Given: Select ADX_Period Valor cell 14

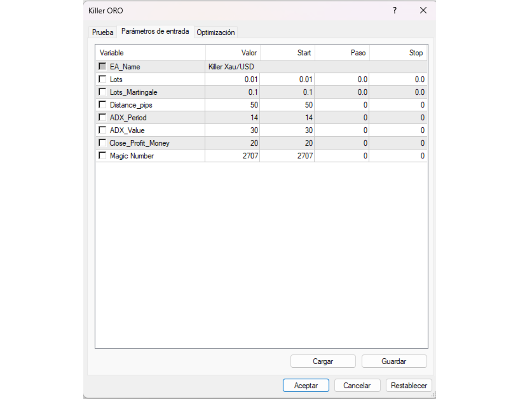Looking at the screenshot, I should pos(233,118).
